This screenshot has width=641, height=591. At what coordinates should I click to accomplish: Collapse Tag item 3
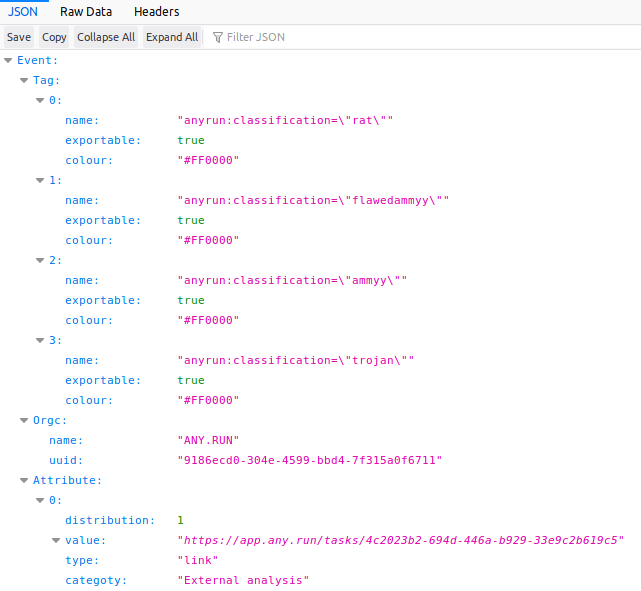pos(40,340)
